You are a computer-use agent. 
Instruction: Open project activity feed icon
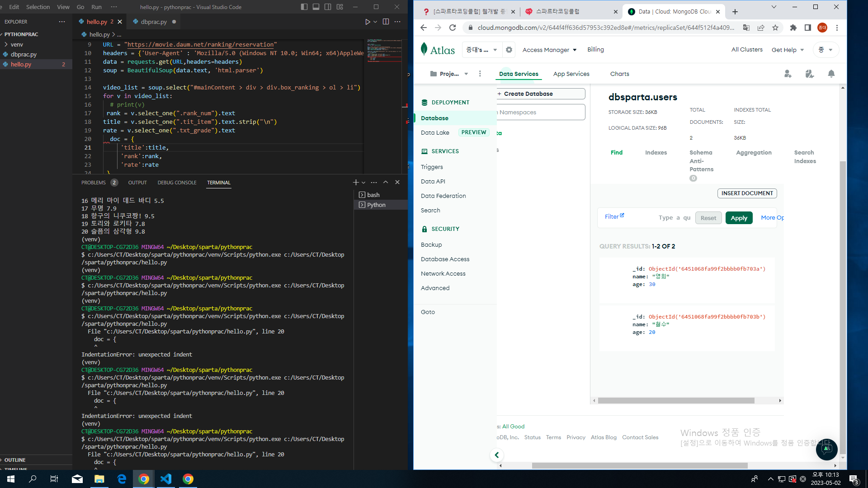pyautogui.click(x=810, y=74)
